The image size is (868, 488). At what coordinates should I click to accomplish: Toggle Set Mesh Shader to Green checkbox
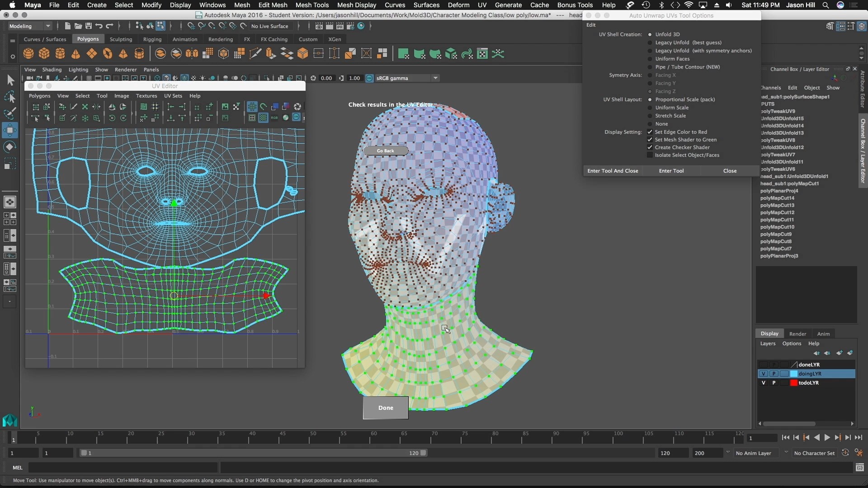pos(650,140)
